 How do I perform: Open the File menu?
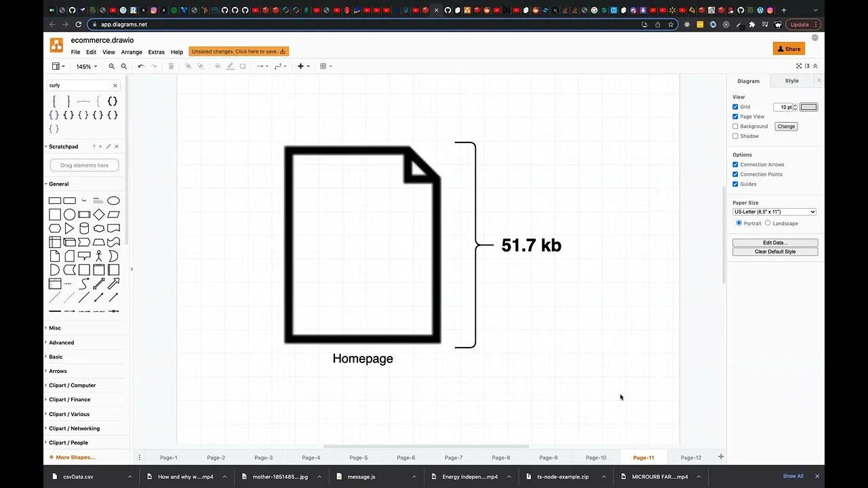[75, 52]
